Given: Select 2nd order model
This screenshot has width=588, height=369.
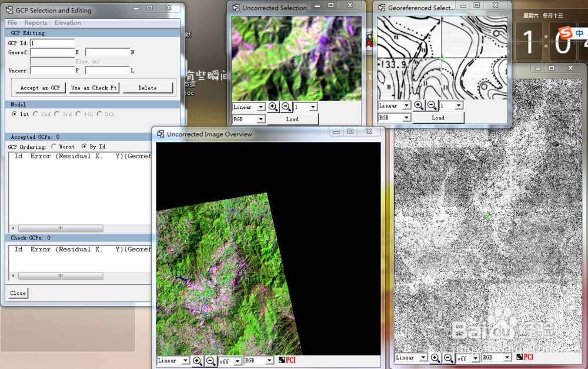Looking at the screenshot, I should tap(36, 114).
